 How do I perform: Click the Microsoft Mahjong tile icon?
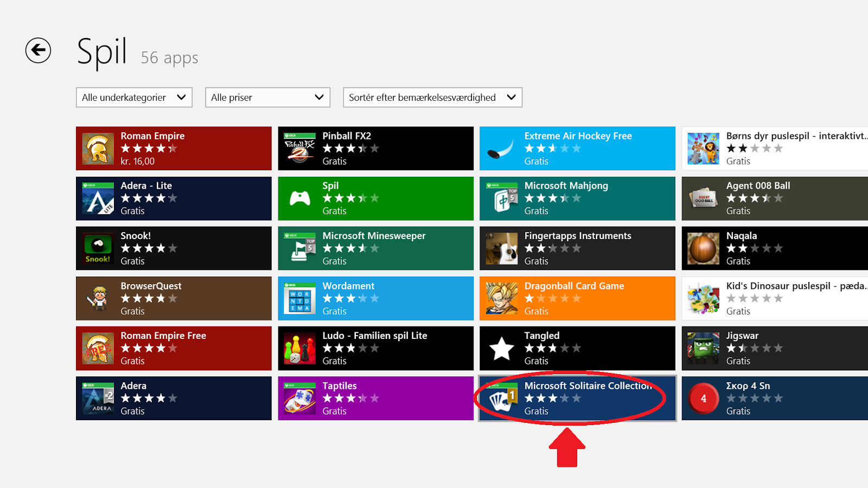[502, 198]
